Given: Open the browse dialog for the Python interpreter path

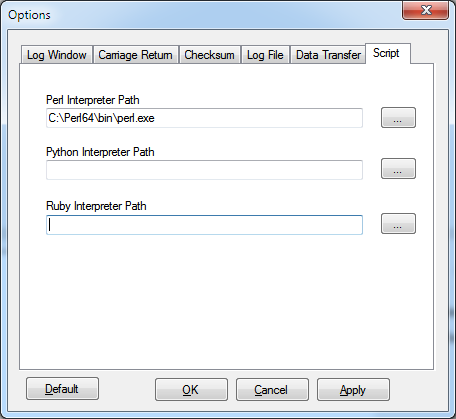Looking at the screenshot, I should [x=398, y=169].
